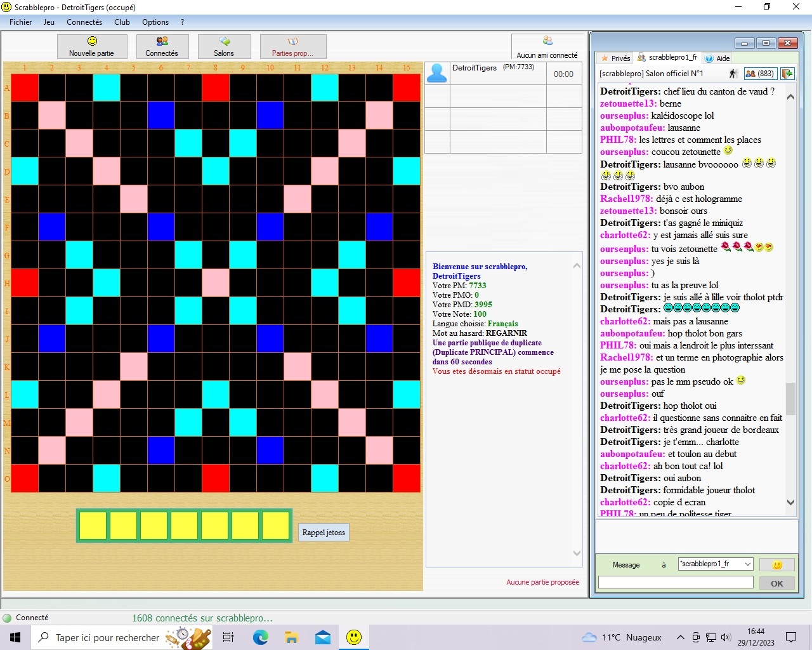Show hidden system tray icons

pyautogui.click(x=680, y=637)
